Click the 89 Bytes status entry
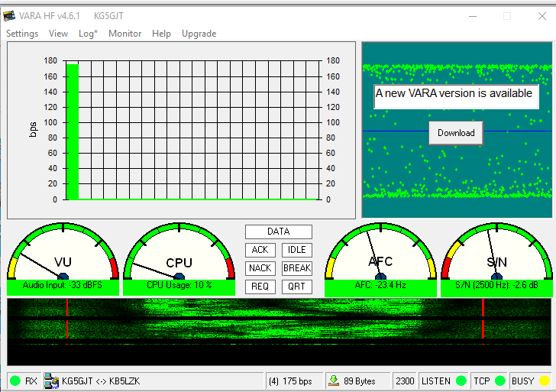The width and height of the screenshot is (556, 392). coord(359,381)
